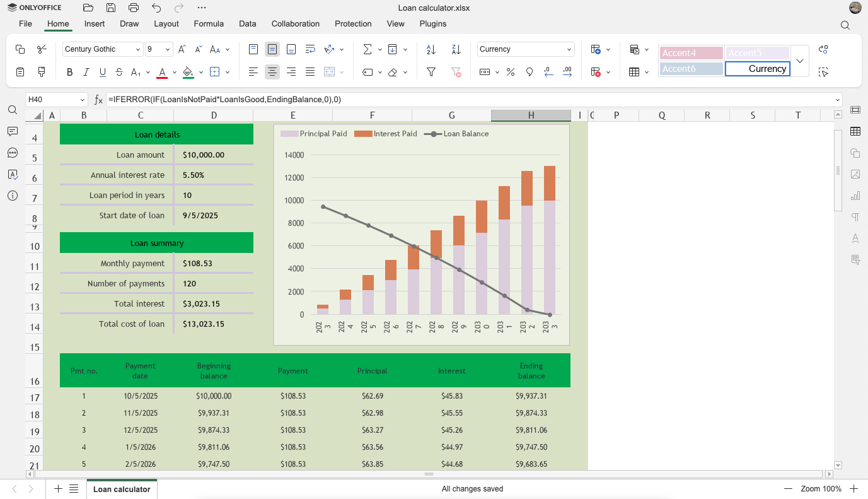Viewport: 868px width, 499px height.
Task: Open the Comments panel in left sidebar
Action: tap(13, 131)
